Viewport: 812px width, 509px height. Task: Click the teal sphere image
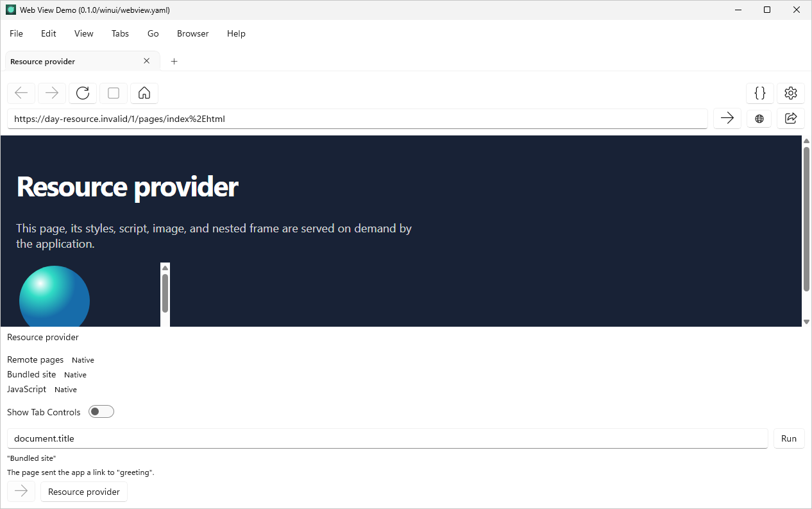pos(55,297)
